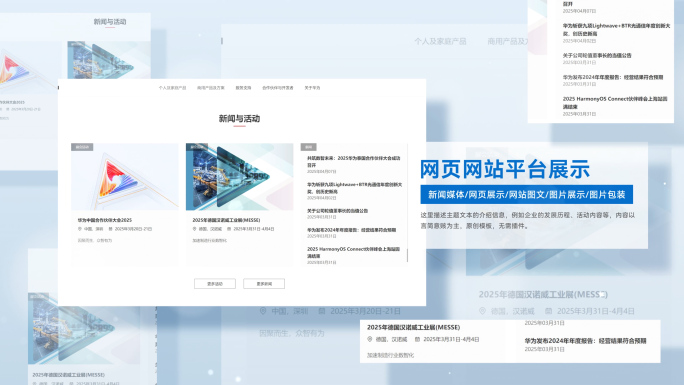
Task: Open 2025年德国汉诺威工业展(MESSE) title in front page card
Action: (226, 220)
